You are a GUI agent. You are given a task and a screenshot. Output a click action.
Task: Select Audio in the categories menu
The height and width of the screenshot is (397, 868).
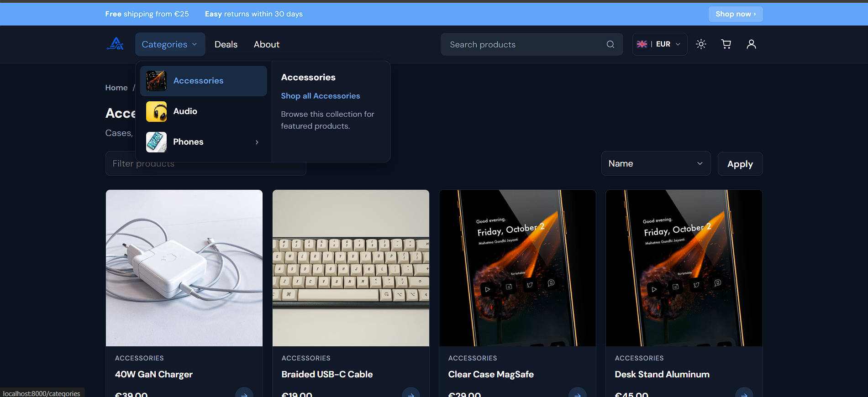[204, 111]
